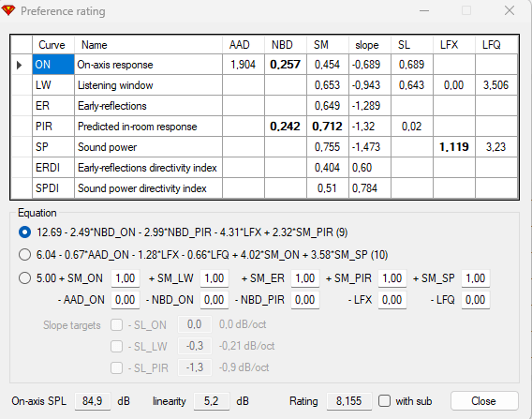The image size is (532, 419).
Task: Click the app icon in title bar
Action: (x=8, y=10)
